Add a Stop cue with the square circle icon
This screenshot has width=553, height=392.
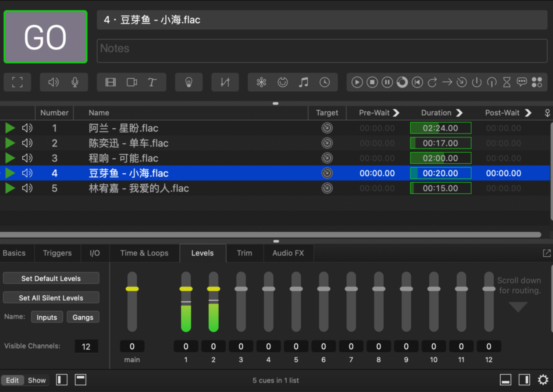372,82
